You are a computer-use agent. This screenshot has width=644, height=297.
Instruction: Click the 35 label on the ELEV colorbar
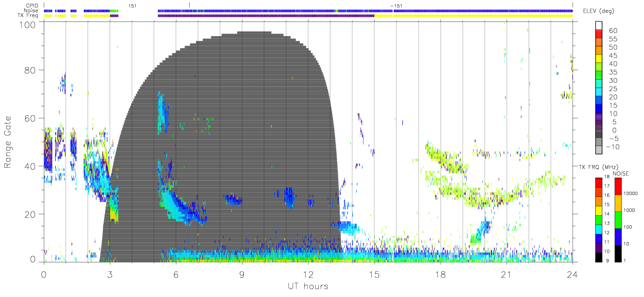point(613,72)
